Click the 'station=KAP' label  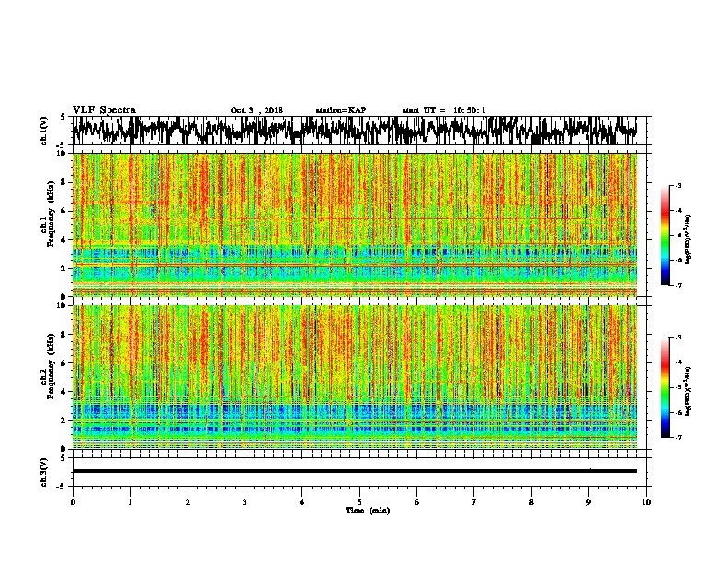point(341,110)
